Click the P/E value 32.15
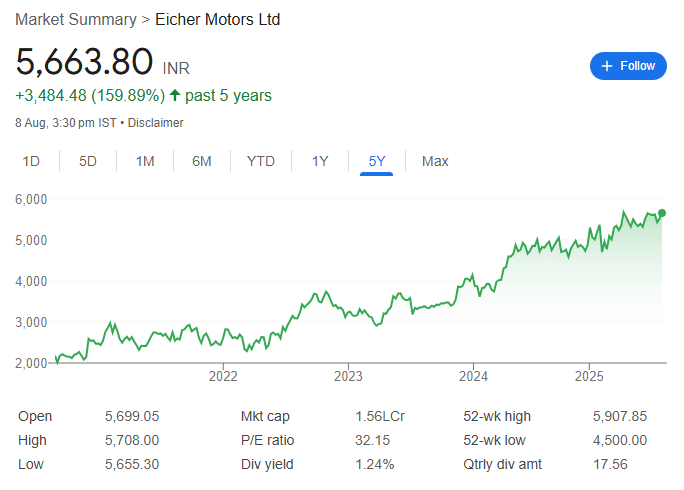This screenshot has height=490, width=684. click(372, 440)
